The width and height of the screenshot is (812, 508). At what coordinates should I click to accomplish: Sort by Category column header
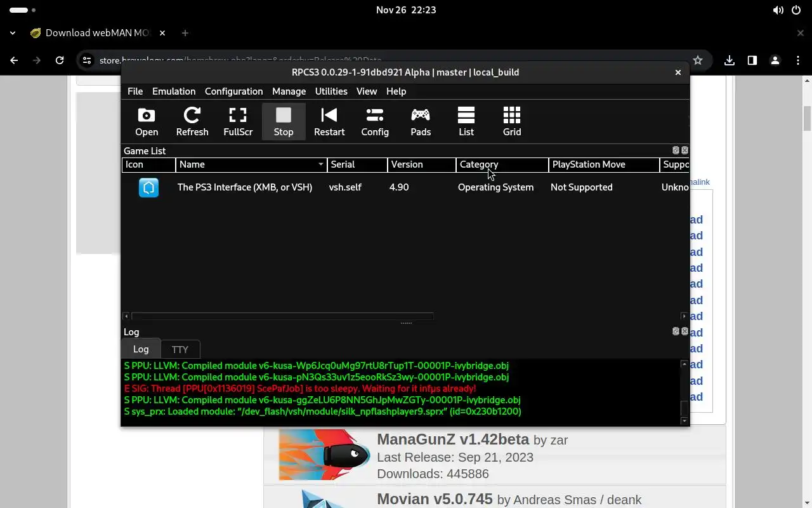pyautogui.click(x=502, y=164)
